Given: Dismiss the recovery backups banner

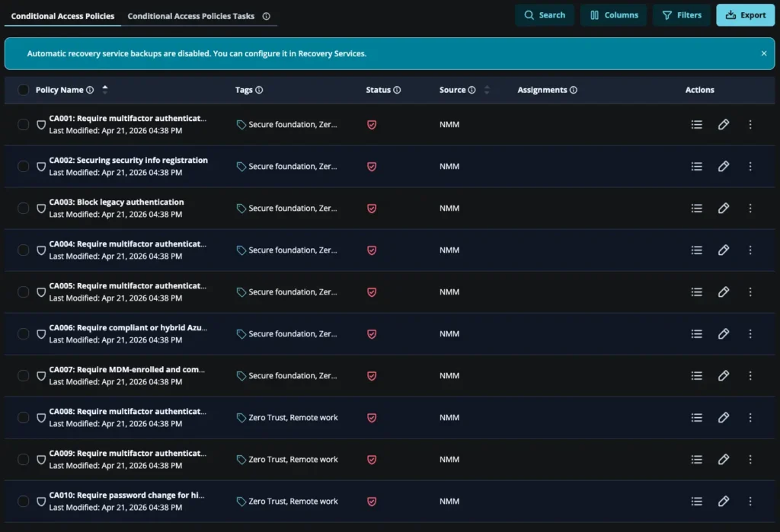Looking at the screenshot, I should coord(763,53).
